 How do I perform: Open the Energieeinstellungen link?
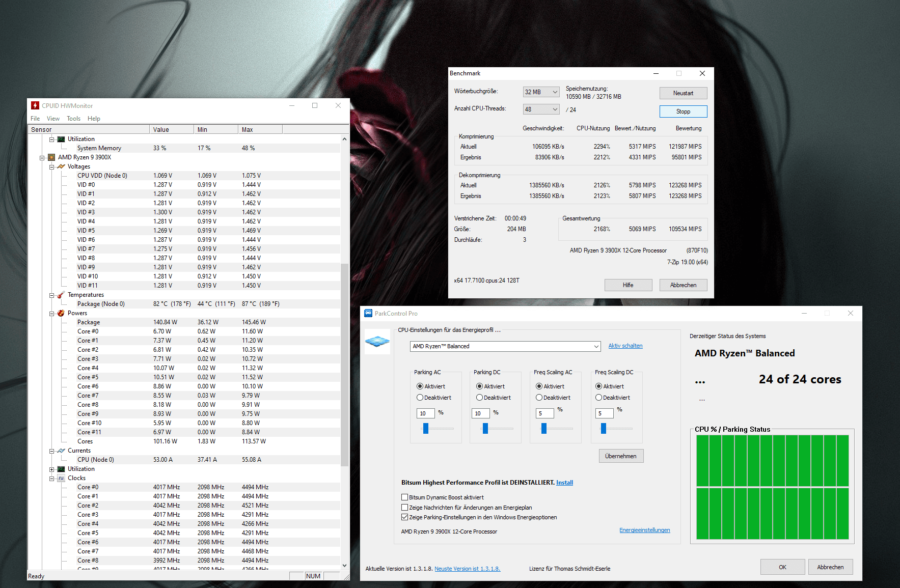point(645,530)
